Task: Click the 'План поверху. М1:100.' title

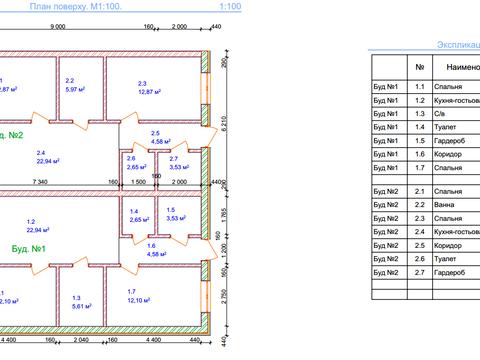Action: coord(76,7)
